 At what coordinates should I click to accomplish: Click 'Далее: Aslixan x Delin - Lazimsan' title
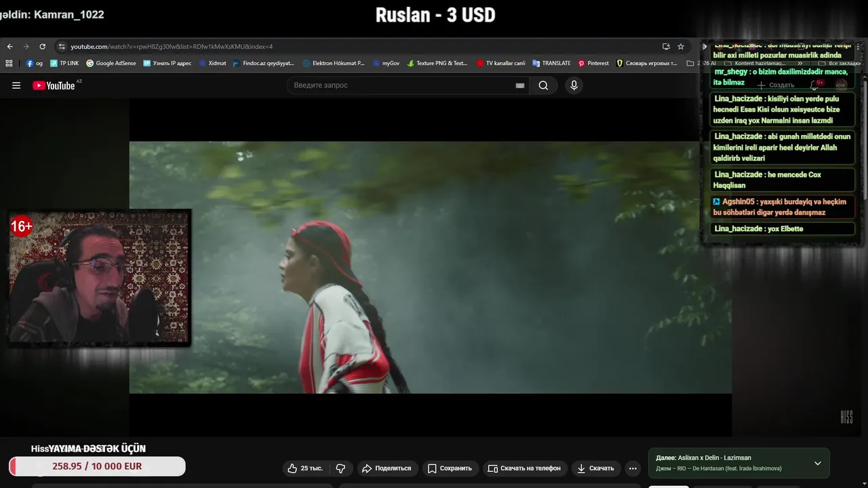pyautogui.click(x=703, y=457)
